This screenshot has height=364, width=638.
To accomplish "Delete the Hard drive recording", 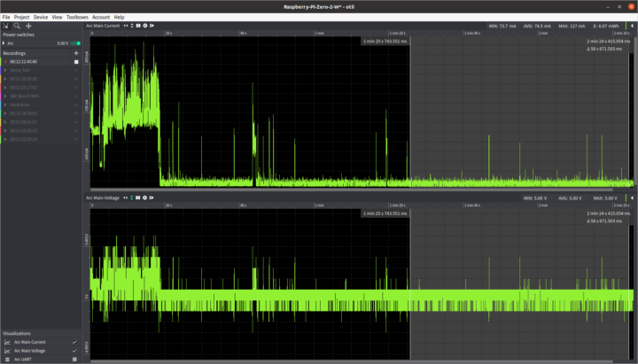I will click(76, 105).
